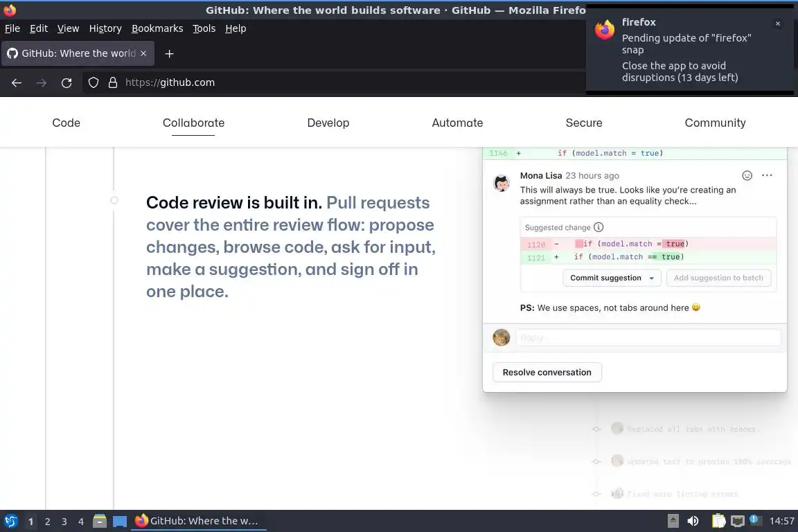
Task: Click Mona Lisa author name
Action: (541, 176)
